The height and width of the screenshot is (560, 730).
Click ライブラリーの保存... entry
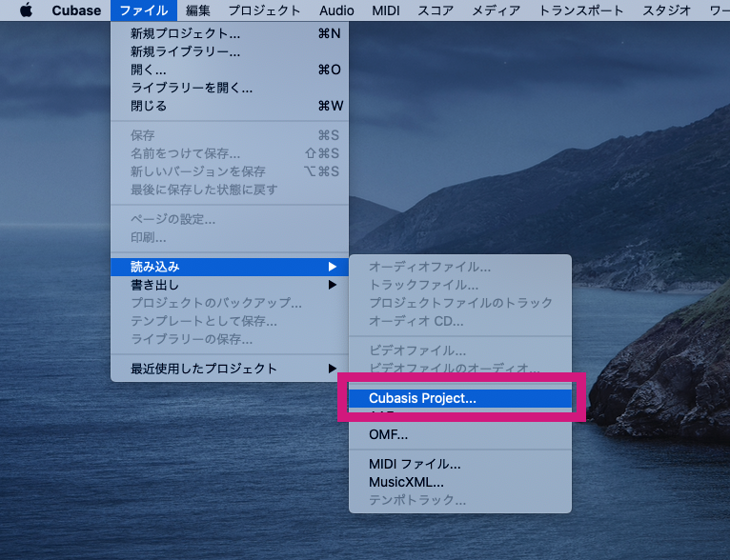[x=230, y=339]
